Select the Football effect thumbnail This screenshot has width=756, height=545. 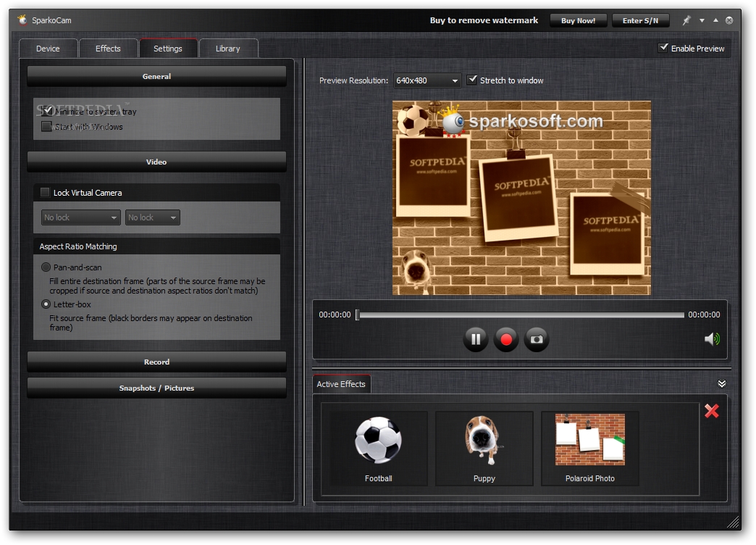(379, 449)
